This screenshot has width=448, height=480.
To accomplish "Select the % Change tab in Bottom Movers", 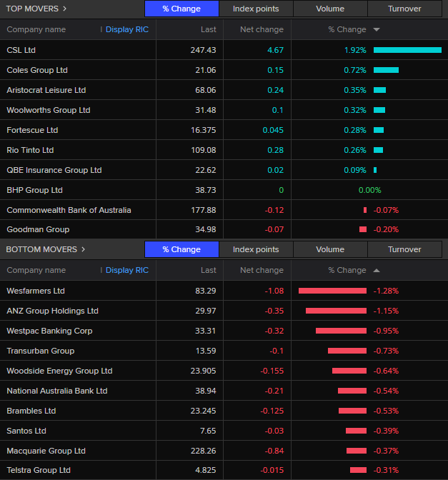I will (181, 249).
